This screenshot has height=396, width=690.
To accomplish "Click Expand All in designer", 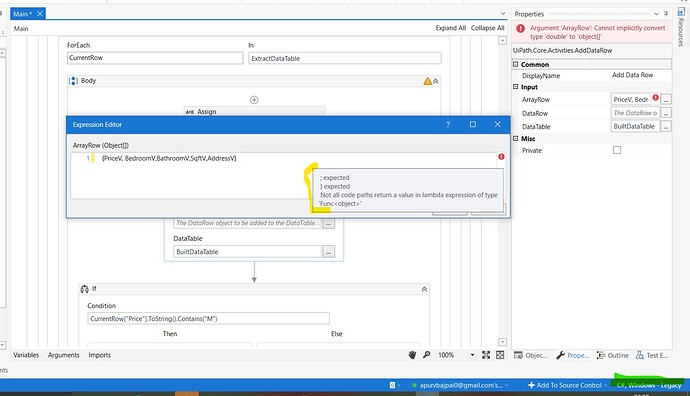I will point(451,28).
